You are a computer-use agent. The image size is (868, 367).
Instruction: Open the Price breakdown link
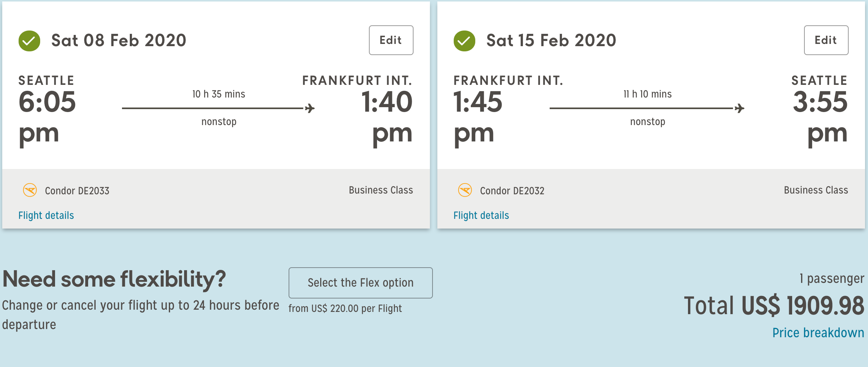(818, 333)
